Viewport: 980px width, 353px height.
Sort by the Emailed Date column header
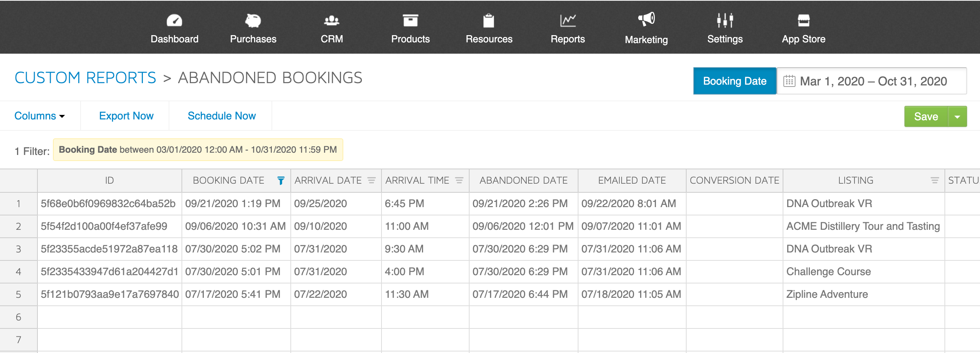[631, 180]
